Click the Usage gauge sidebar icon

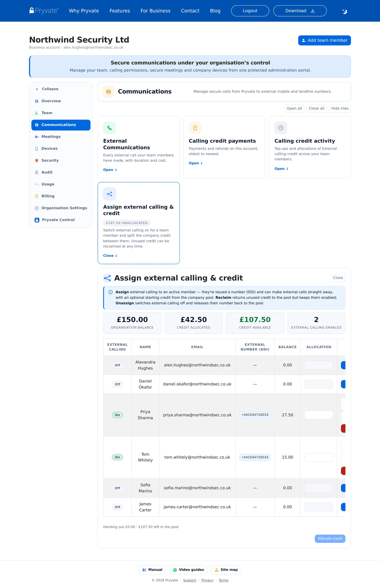point(37,184)
